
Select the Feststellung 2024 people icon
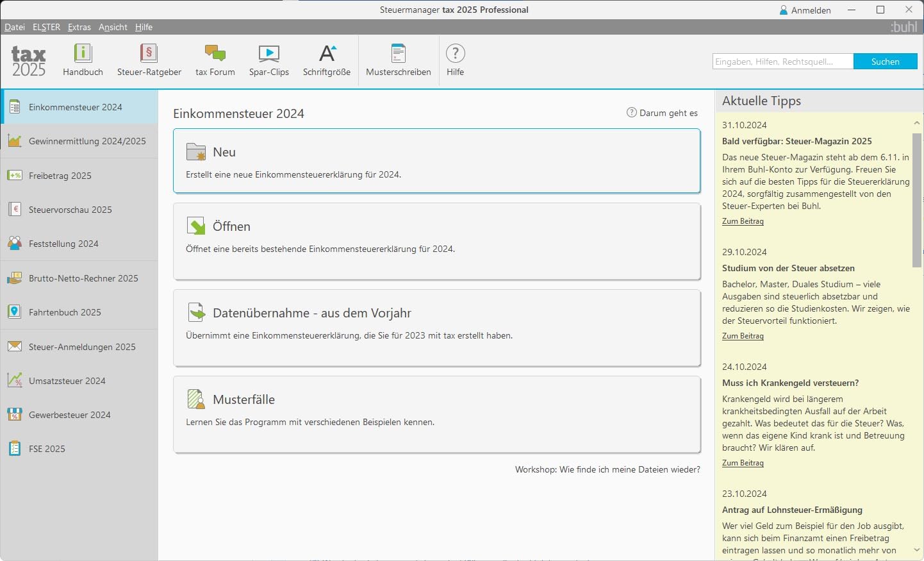pyautogui.click(x=14, y=244)
